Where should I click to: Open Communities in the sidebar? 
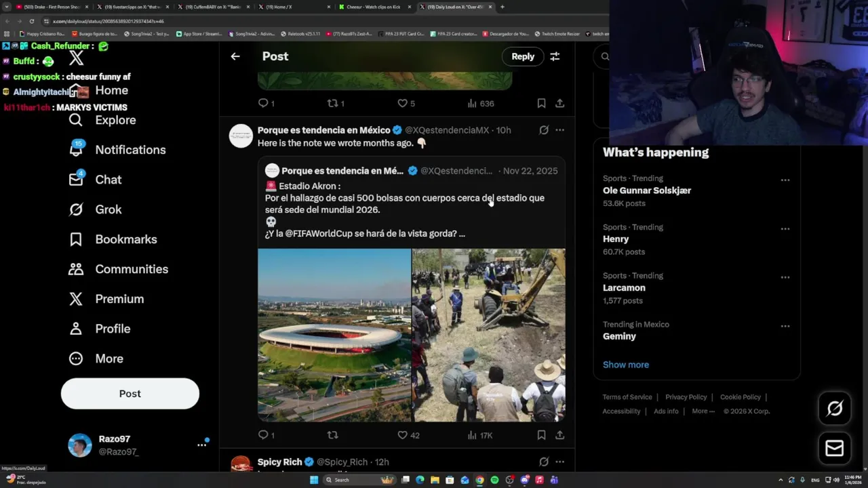(x=118, y=269)
